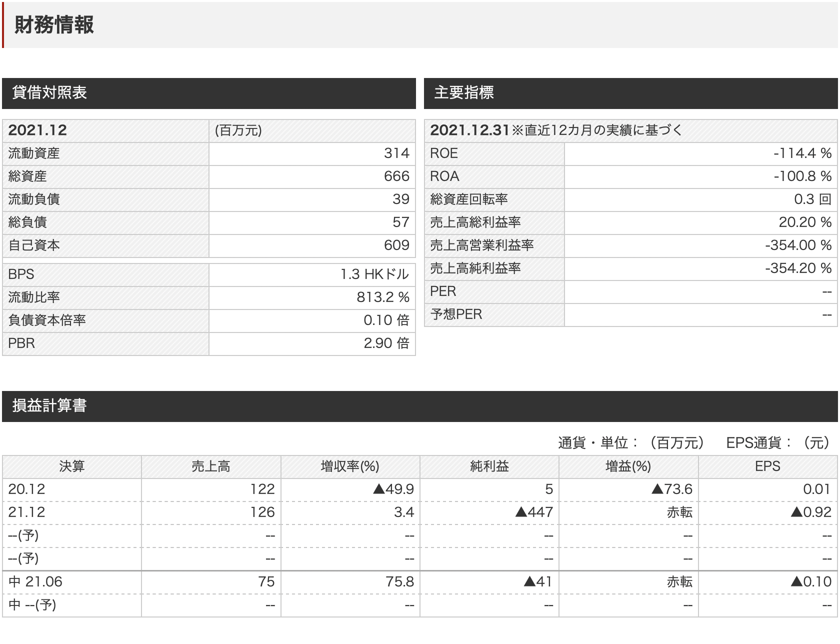The image size is (840, 644).
Task: Click the 流動比率 value 813.2 %
Action: 383,297
